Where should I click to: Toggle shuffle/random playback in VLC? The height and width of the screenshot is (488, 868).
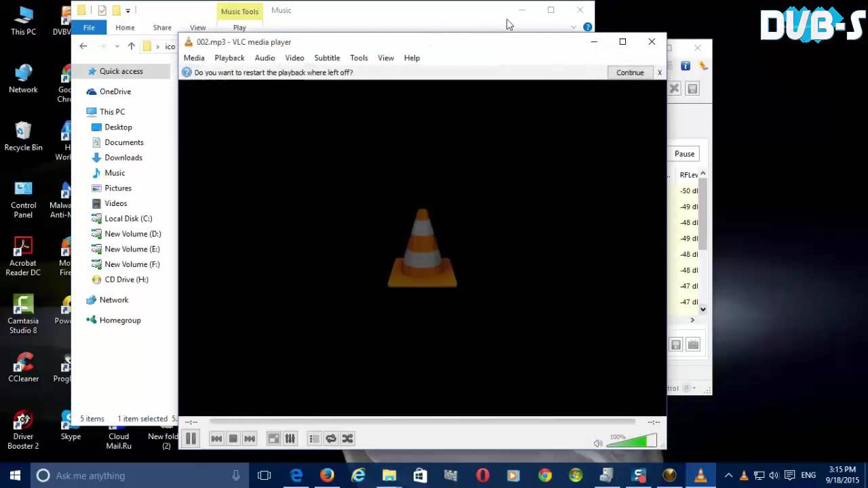(347, 439)
